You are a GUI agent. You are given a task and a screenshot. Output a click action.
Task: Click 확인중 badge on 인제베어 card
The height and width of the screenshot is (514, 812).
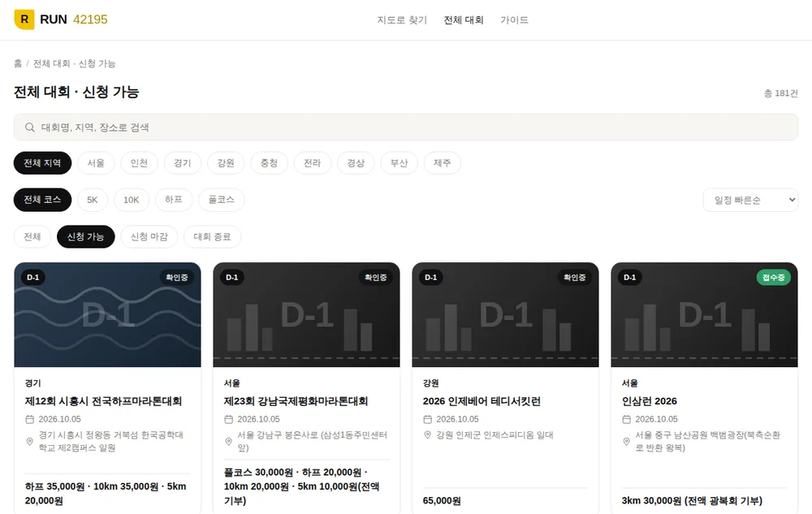(x=574, y=278)
